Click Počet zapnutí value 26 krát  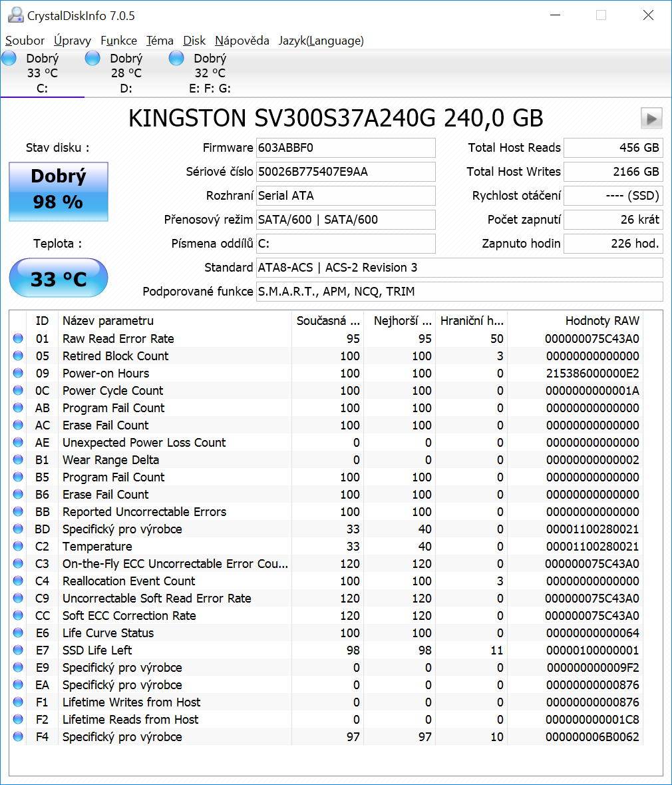[x=613, y=220]
